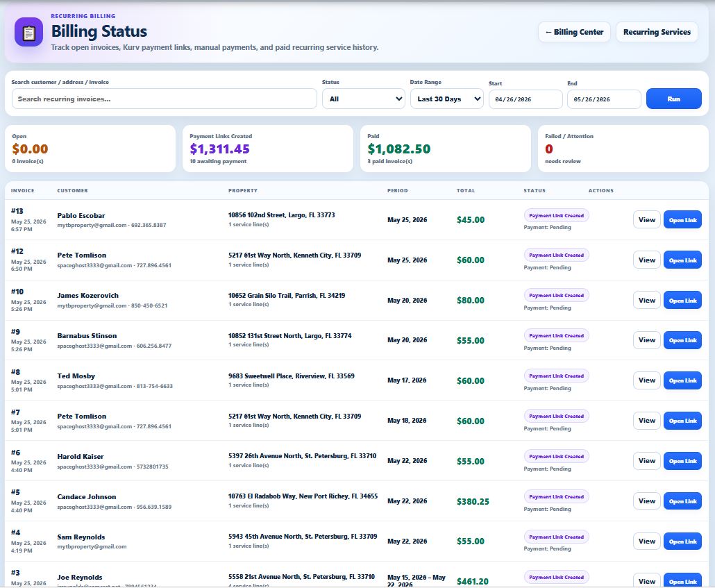Click period May 18, 2026
The width and height of the screenshot is (715, 588).
pyautogui.click(x=407, y=421)
